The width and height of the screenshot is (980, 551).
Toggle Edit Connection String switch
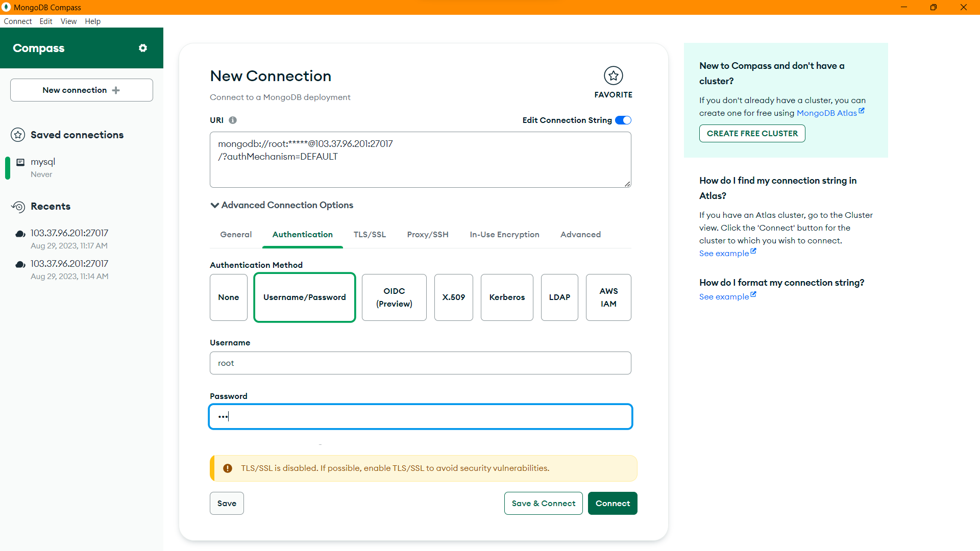point(623,120)
